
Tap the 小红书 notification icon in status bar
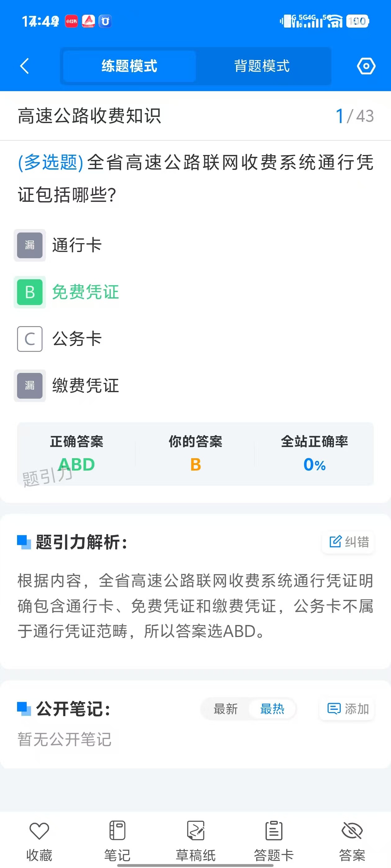pos(71,21)
